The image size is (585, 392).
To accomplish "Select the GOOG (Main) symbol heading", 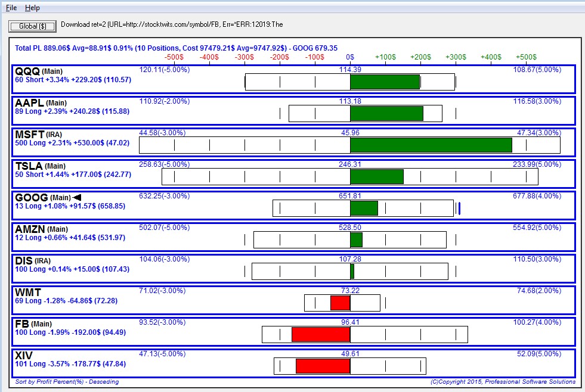I will [x=43, y=198].
